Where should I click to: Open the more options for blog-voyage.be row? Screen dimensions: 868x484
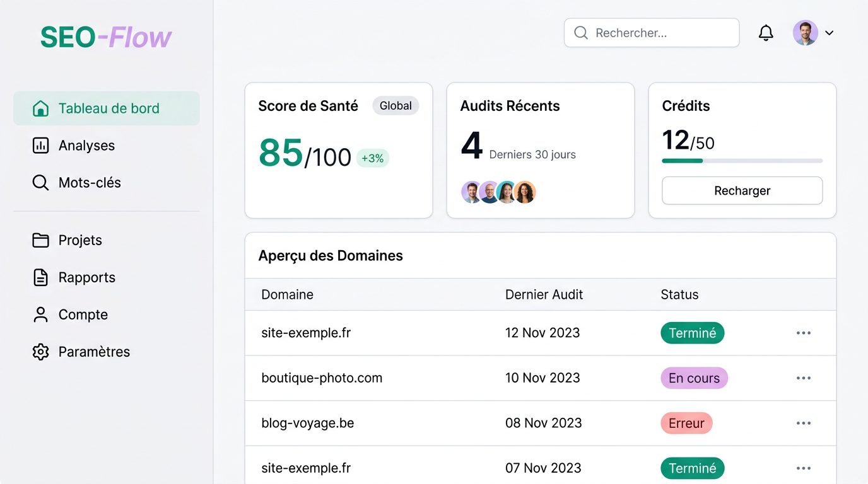804,423
